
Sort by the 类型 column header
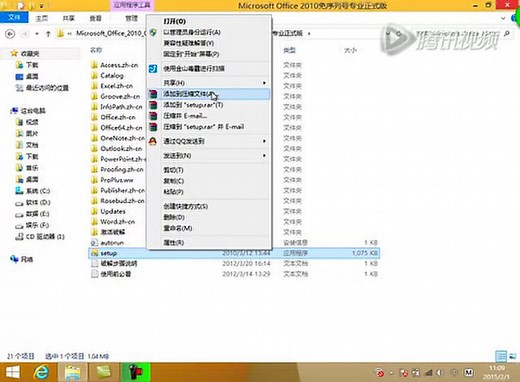coord(289,50)
